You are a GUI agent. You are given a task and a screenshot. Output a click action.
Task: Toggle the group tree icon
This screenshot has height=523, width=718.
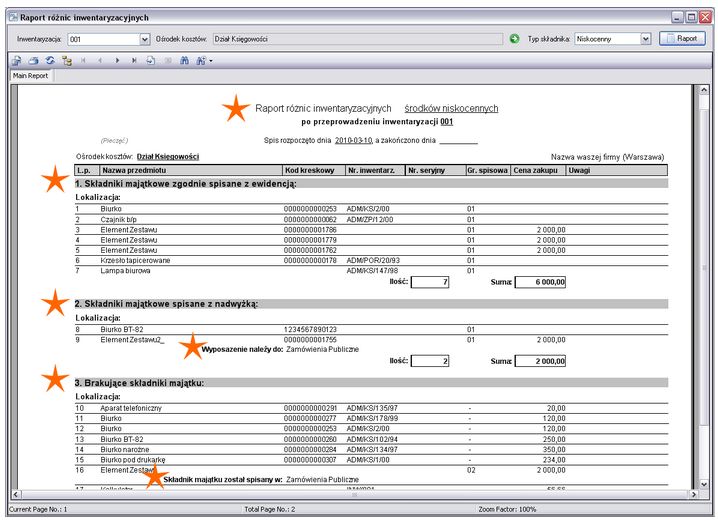(66, 61)
